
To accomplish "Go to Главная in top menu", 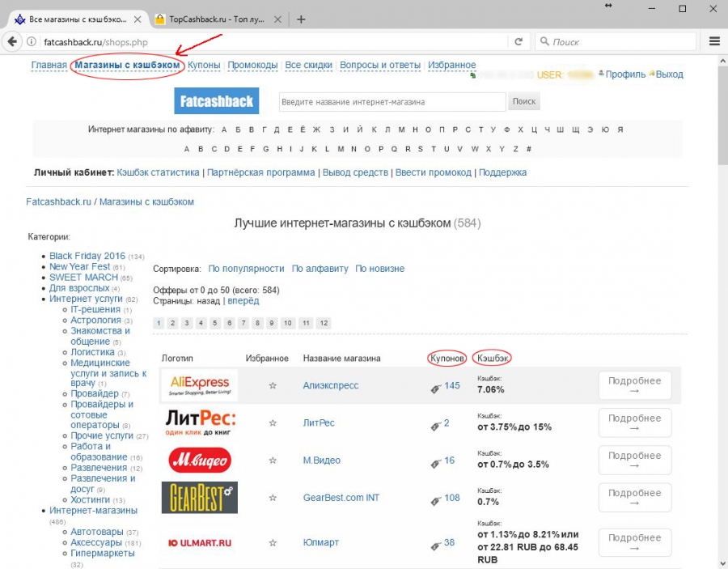I will click(x=49, y=65).
